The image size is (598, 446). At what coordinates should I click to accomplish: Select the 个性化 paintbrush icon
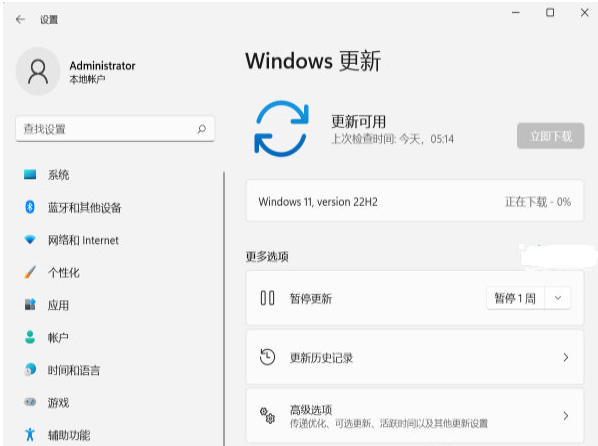click(30, 272)
